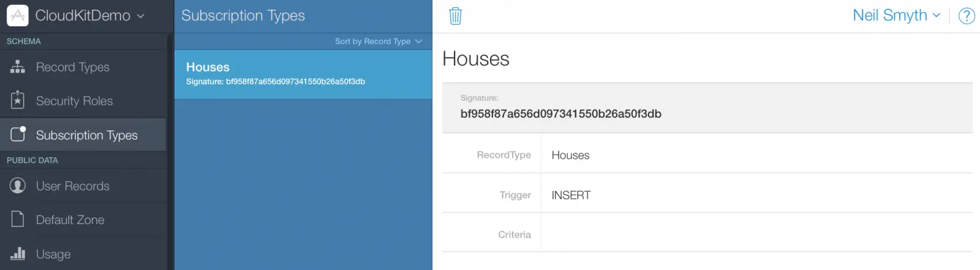Select the Houses subscription list entry

pyautogui.click(x=303, y=74)
